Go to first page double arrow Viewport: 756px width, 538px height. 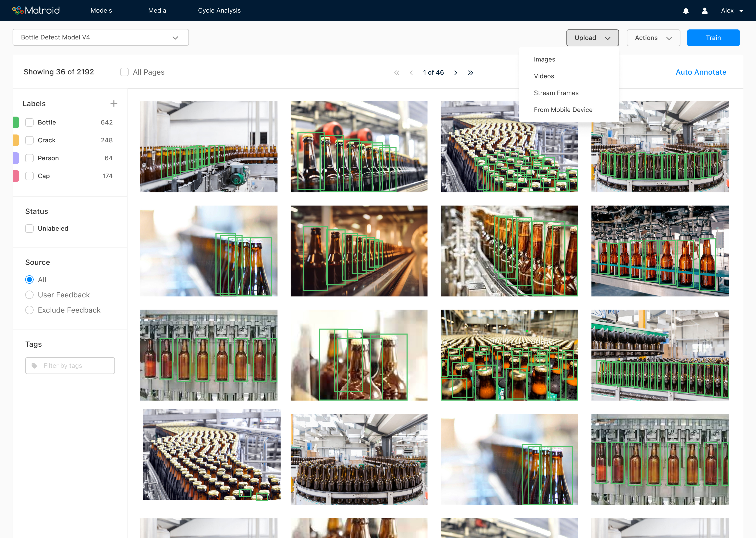[x=396, y=73]
